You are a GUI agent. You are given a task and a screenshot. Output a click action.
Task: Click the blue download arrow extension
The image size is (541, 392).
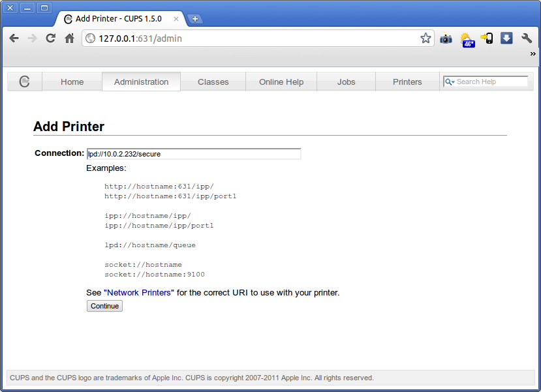click(506, 38)
